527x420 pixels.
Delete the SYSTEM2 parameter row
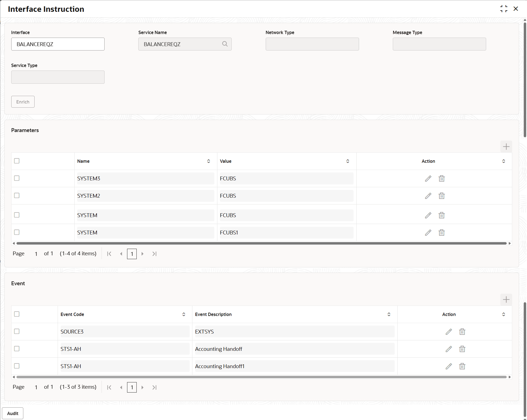[x=441, y=196]
